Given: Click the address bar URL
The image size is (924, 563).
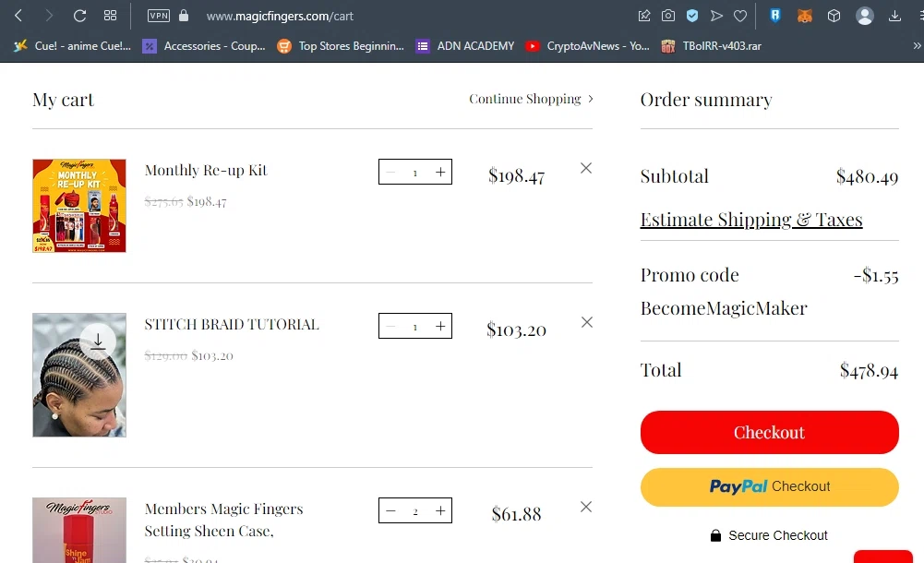Looking at the screenshot, I should [x=280, y=16].
